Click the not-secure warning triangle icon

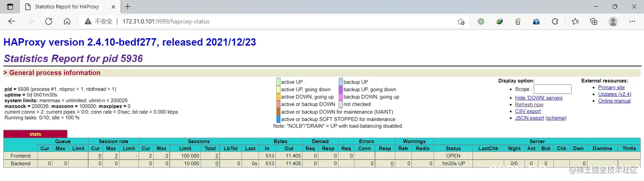88,21
